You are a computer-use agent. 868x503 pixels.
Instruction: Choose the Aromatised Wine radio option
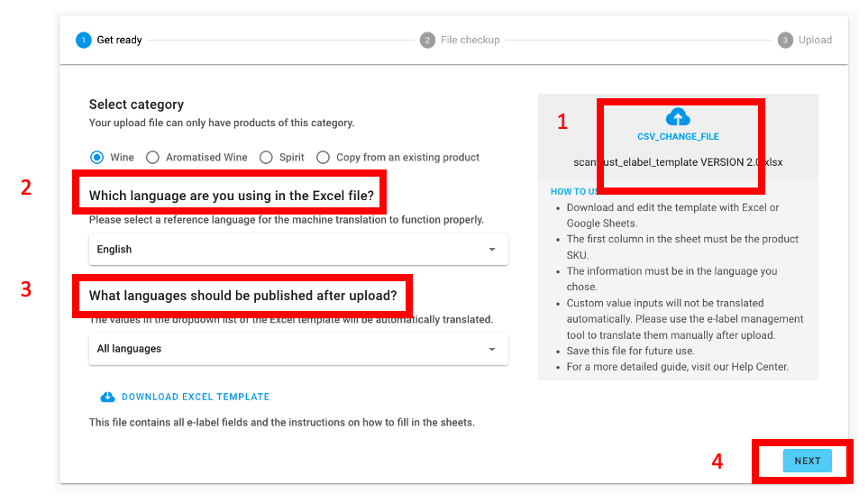[152, 157]
